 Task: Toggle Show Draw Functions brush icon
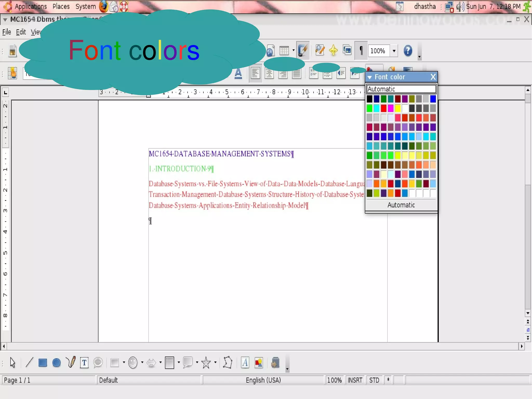pos(303,50)
